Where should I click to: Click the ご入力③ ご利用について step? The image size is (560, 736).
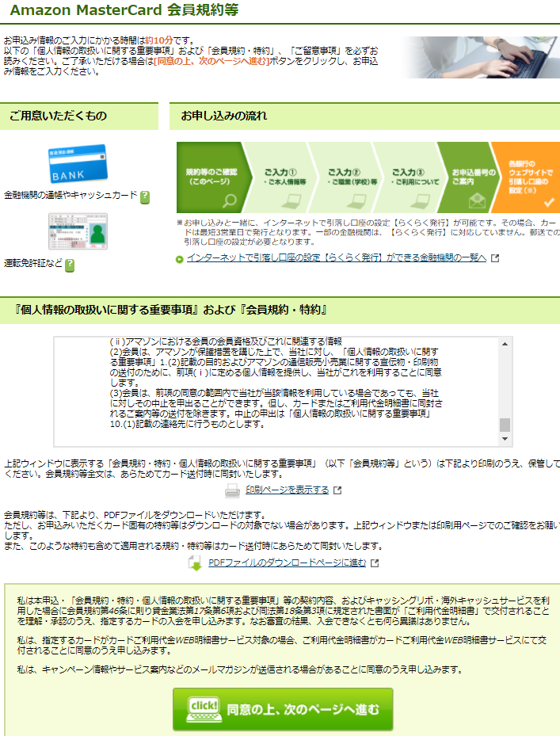[412, 177]
